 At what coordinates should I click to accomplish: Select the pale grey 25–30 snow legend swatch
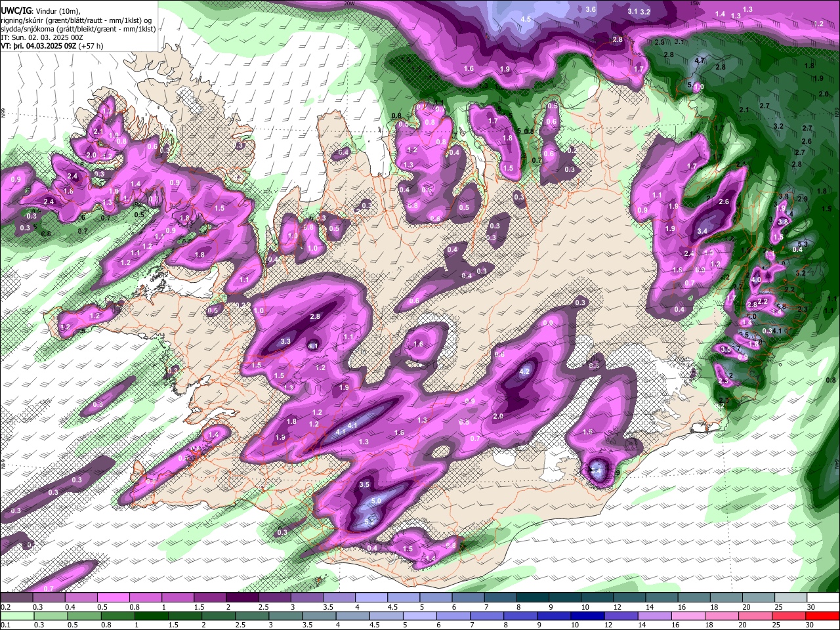click(791, 598)
